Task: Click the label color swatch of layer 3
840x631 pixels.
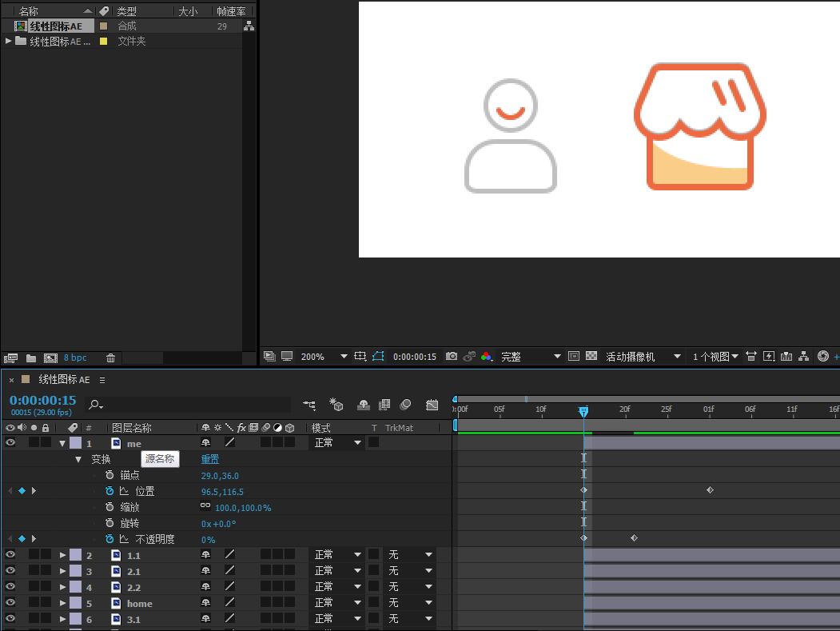Action: point(75,571)
